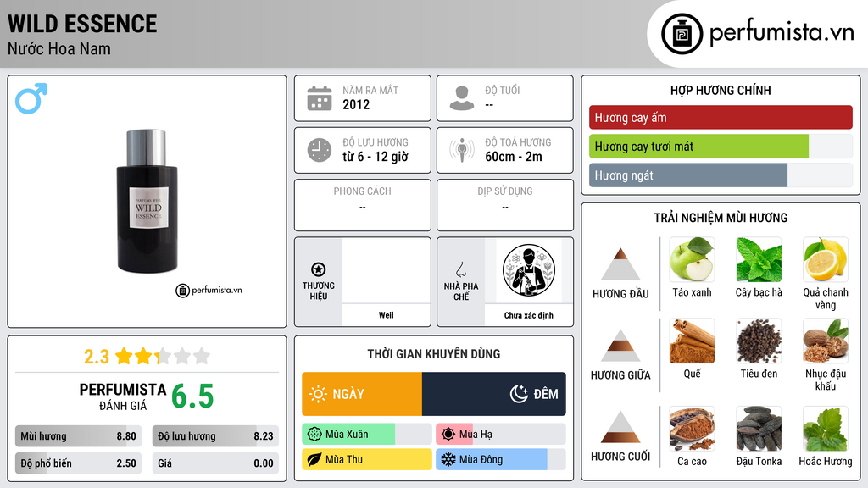Screen dimensions: 868x488
Task: Click the 2.3 star rating row
Action: coord(147,357)
